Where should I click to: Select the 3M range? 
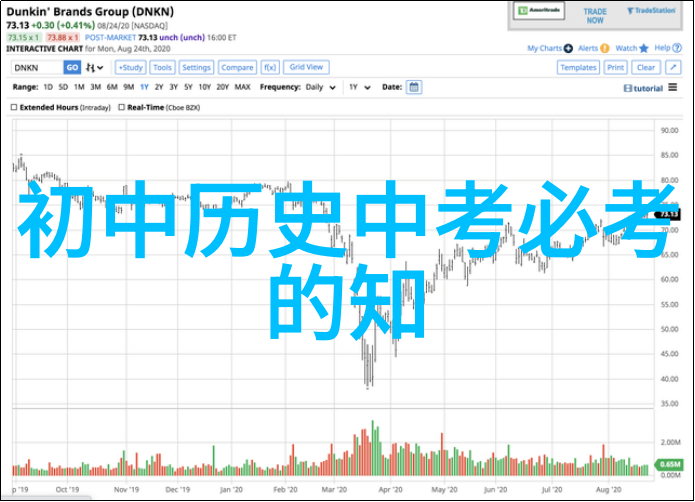click(96, 87)
